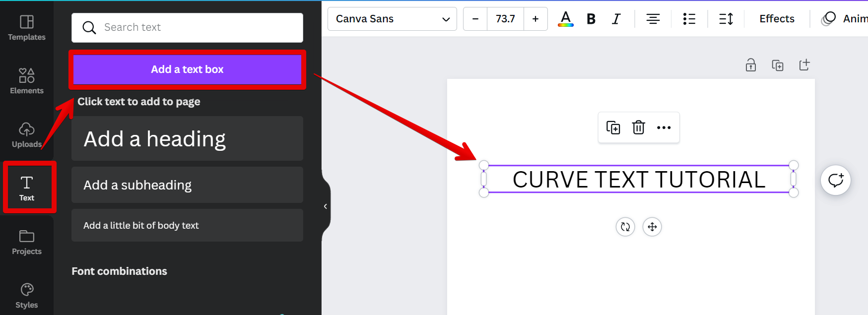Open the Projects sidebar tab
This screenshot has width=868, height=315.
point(27,242)
